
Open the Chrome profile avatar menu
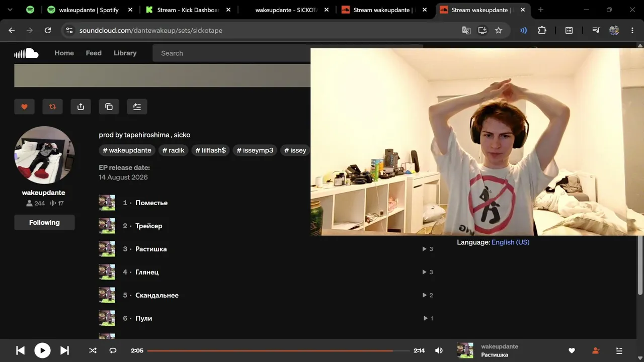614,30
